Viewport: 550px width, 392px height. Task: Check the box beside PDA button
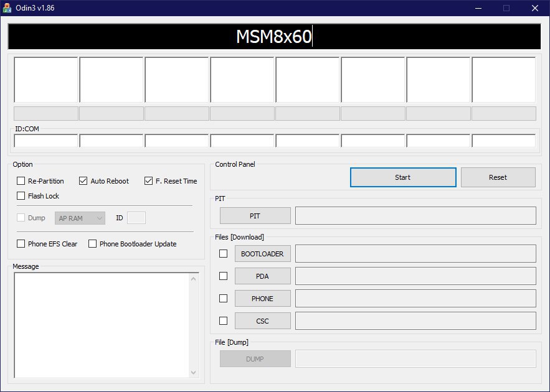click(223, 276)
